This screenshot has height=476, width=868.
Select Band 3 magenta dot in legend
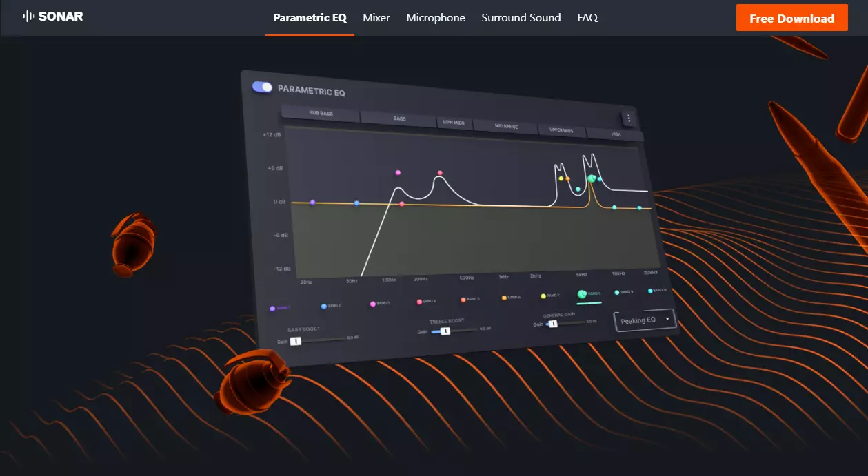(x=373, y=304)
